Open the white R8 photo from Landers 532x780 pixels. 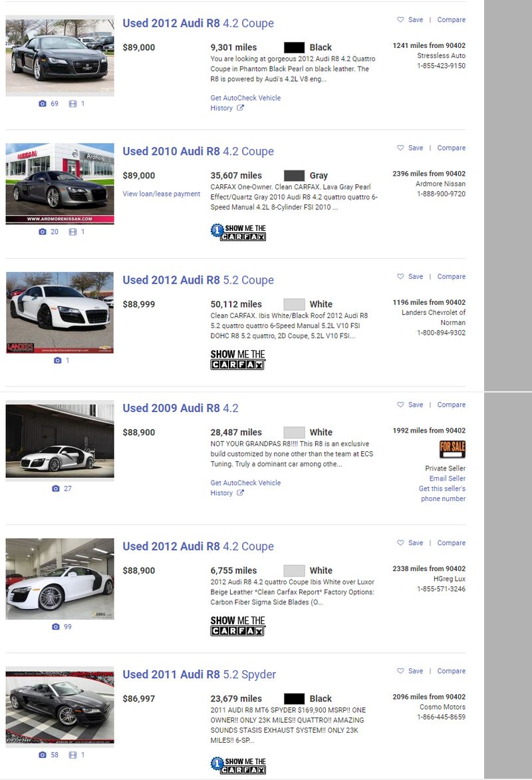tap(60, 312)
